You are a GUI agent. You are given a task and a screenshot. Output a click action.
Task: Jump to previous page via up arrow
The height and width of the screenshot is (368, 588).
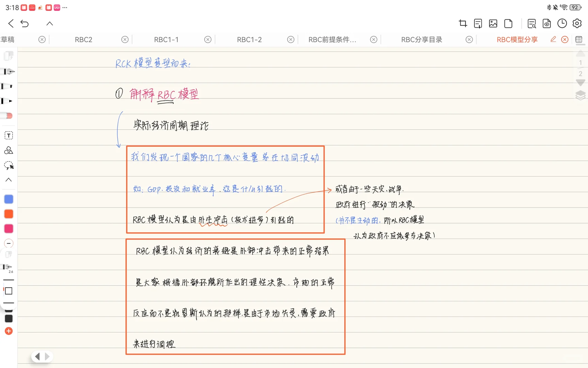[x=580, y=53]
